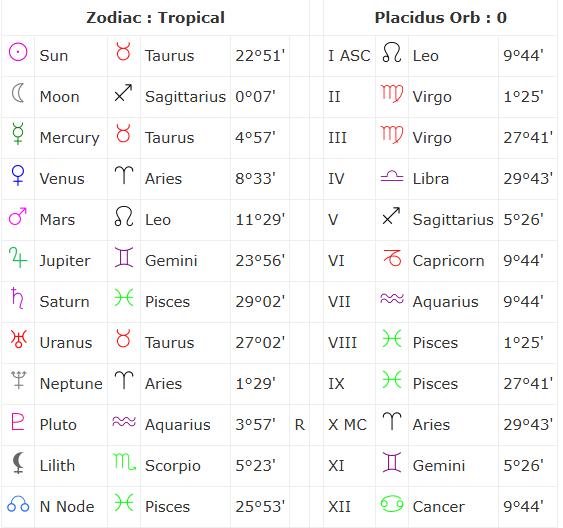Screen dimensions: 563x528
Task: Click the Cancer sign icon in house XII
Action: click(x=392, y=504)
